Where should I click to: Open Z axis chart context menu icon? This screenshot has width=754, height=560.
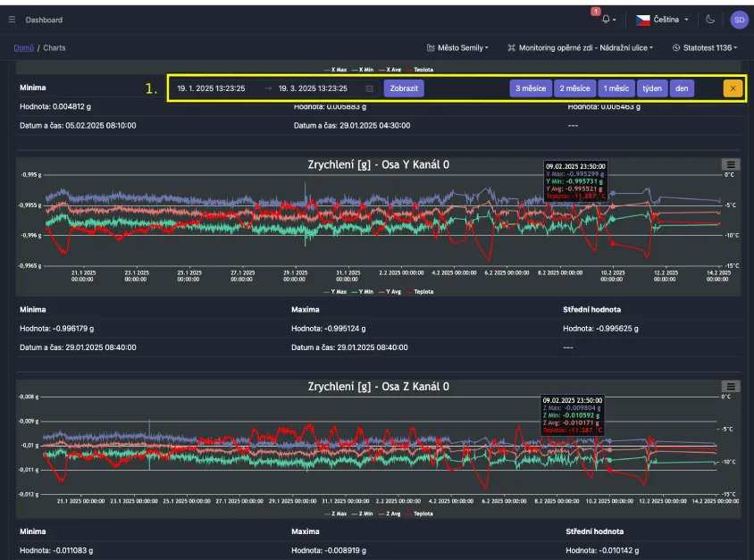(731, 387)
